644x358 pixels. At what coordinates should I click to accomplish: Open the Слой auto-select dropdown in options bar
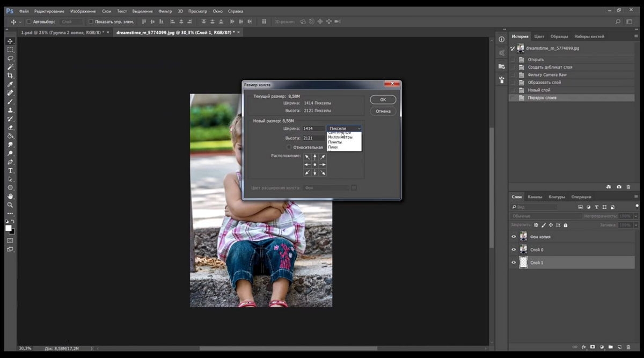click(72, 21)
